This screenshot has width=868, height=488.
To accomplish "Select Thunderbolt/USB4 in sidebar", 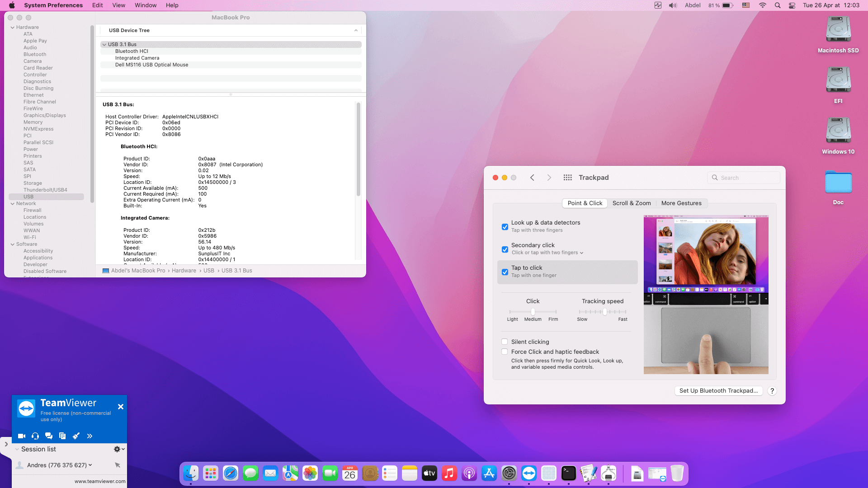I will pyautogui.click(x=45, y=190).
